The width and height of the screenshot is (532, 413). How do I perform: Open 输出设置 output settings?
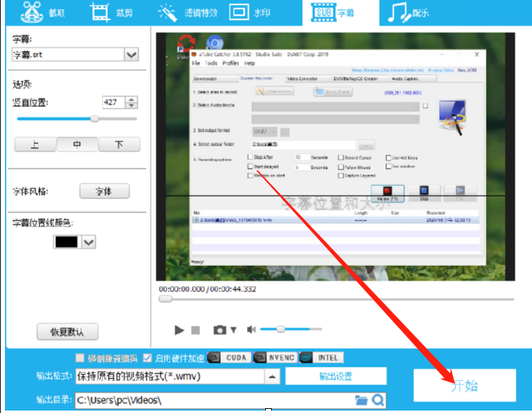[336, 376]
